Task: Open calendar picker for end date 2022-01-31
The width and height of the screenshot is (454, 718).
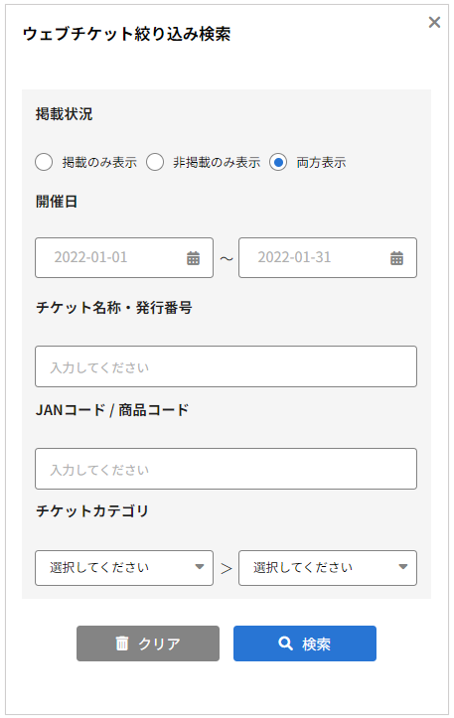Action: [397, 258]
